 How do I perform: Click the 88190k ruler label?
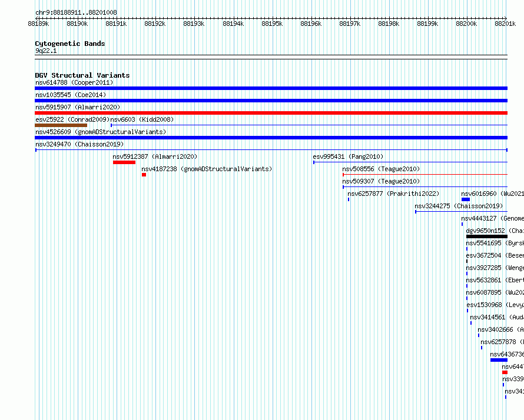(x=77, y=24)
